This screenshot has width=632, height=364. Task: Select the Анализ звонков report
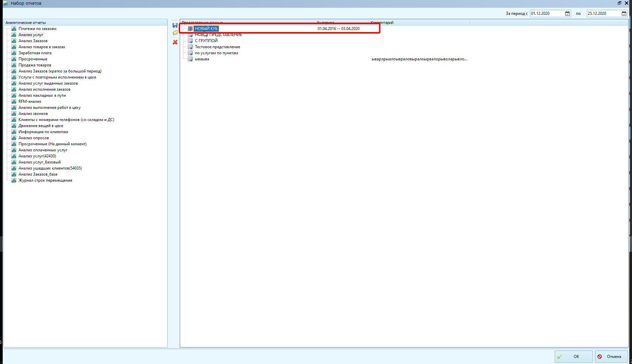(x=33, y=114)
